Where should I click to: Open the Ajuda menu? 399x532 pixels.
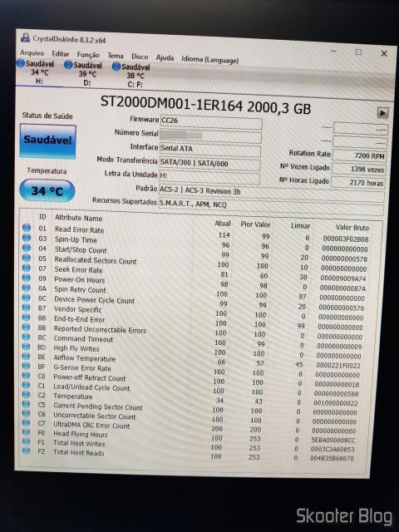pos(165,58)
